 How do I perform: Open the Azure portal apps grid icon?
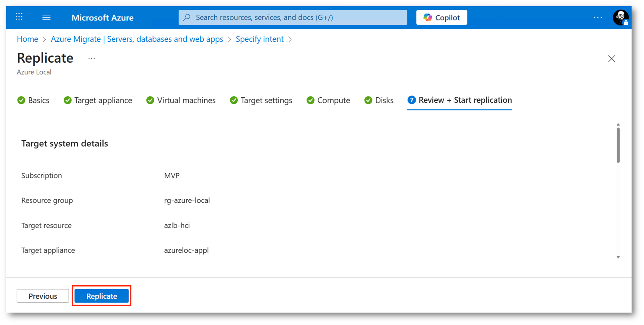tap(19, 17)
